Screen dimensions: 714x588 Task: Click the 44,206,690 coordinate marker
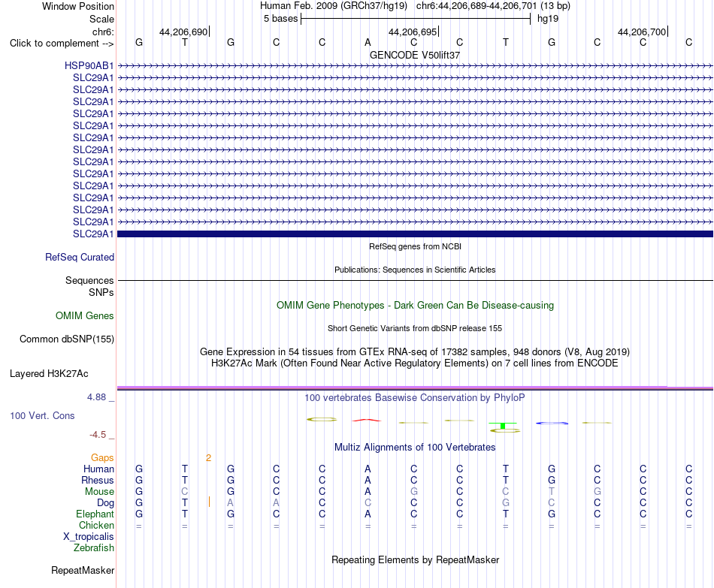point(183,32)
